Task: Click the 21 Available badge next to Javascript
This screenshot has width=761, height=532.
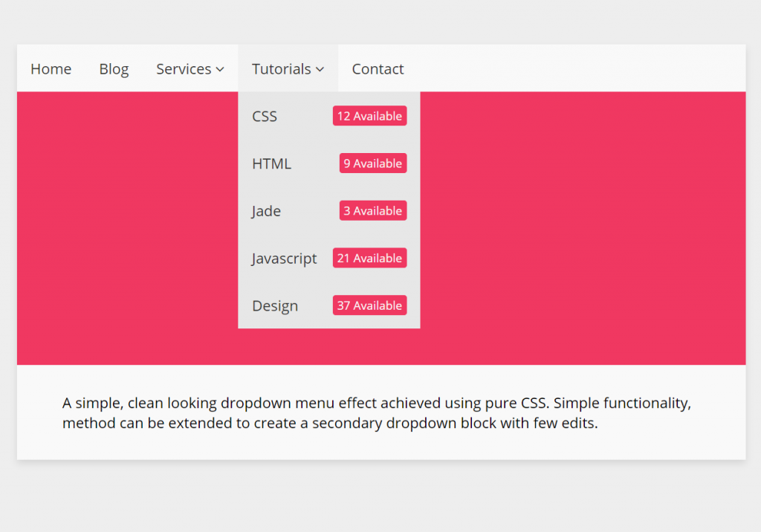Action: 369,258
